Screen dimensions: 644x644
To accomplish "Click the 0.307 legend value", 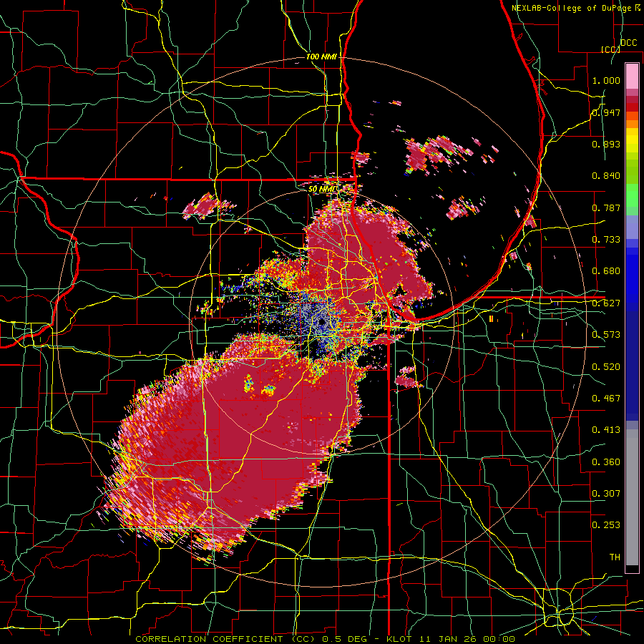I will click(x=606, y=494).
